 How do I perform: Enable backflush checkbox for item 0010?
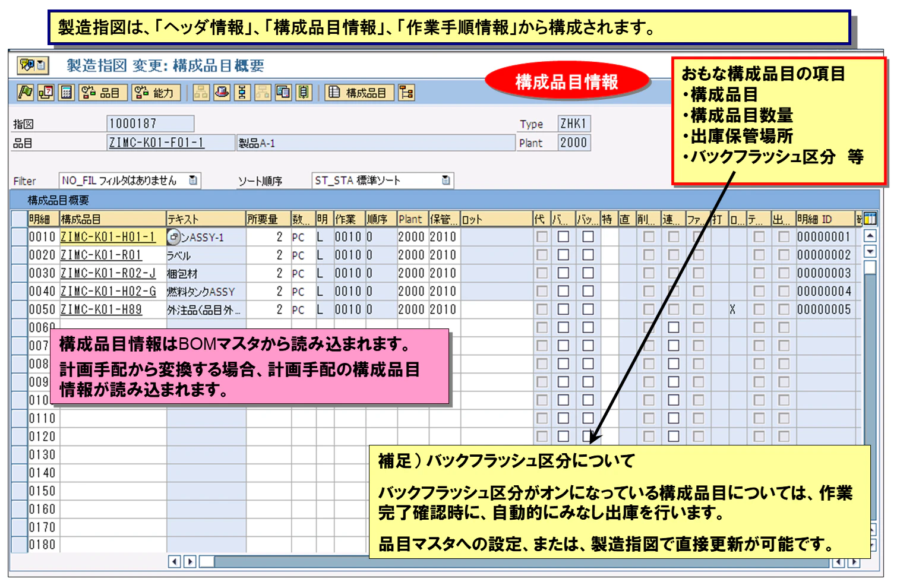(588, 236)
